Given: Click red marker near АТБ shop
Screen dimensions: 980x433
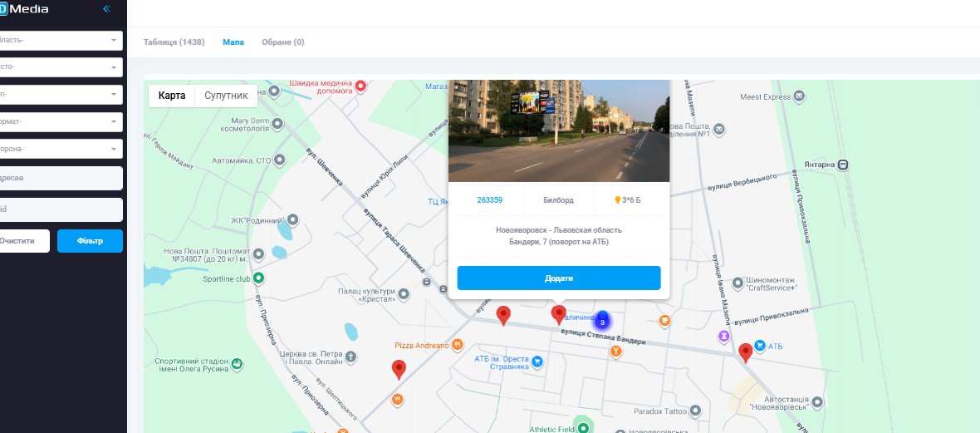Looking at the screenshot, I should 745,353.
